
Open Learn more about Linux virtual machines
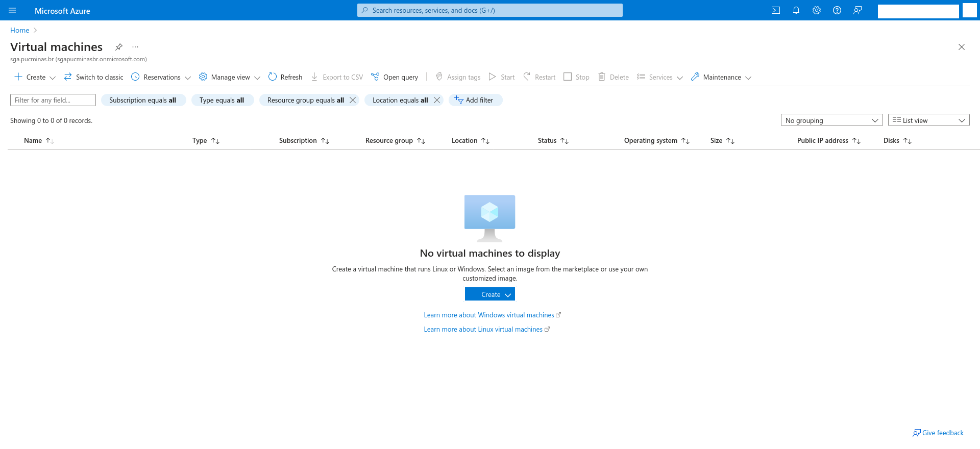point(487,329)
